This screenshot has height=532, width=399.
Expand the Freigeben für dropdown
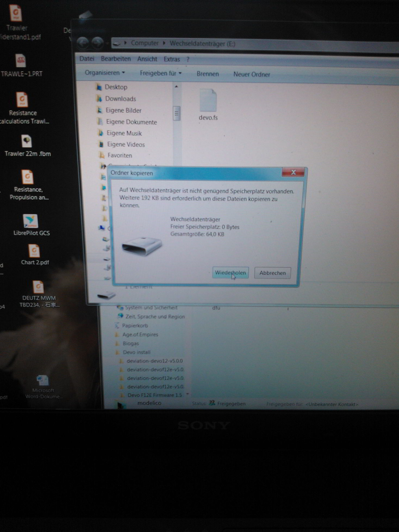(161, 73)
